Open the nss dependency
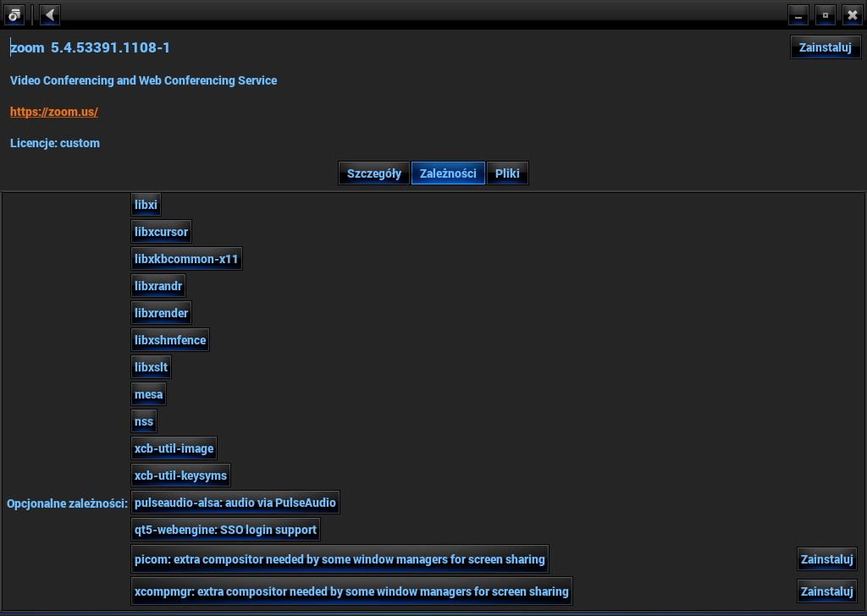The height and width of the screenshot is (616, 867). [x=144, y=421]
